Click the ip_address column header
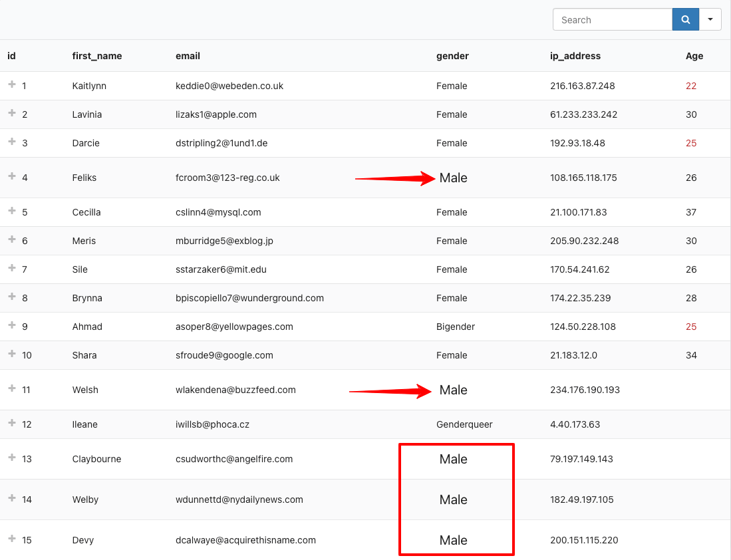The image size is (731, 560). [575, 56]
